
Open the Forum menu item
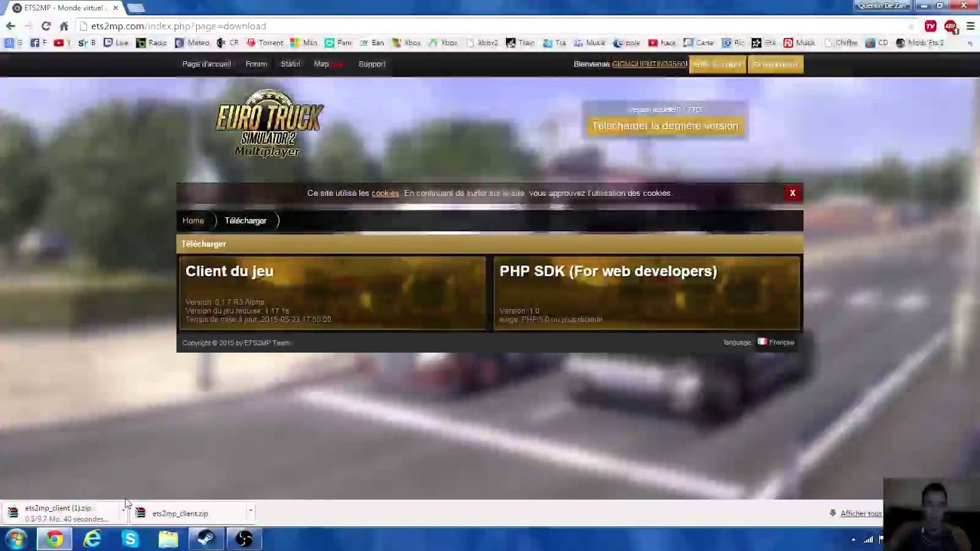pyautogui.click(x=256, y=64)
